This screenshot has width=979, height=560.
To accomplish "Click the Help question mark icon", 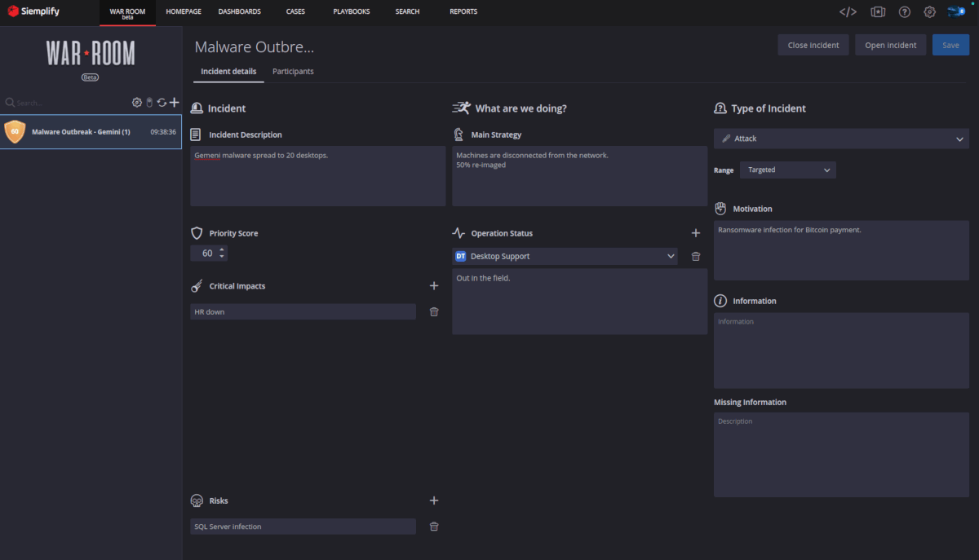I will tap(904, 11).
